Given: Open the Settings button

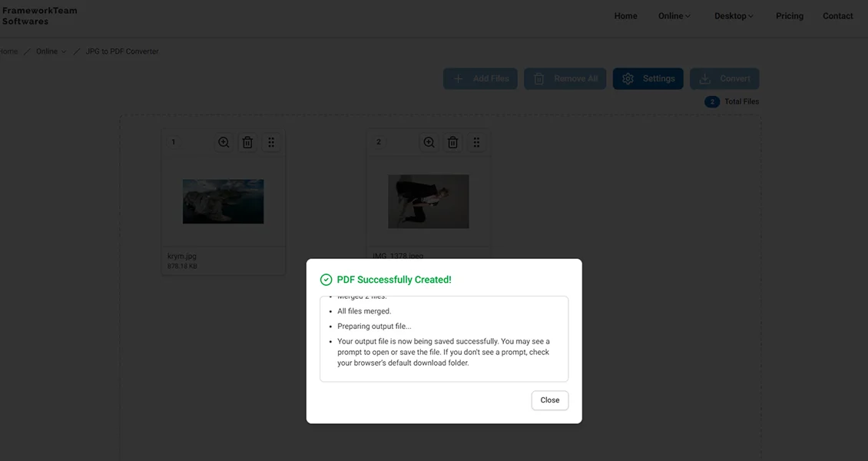Looking at the screenshot, I should click(648, 78).
